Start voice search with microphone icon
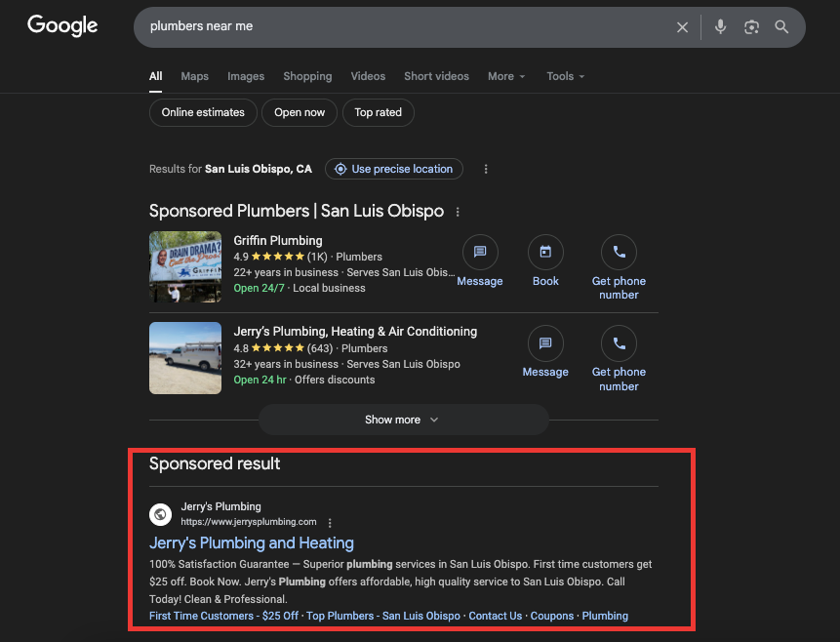The width and height of the screenshot is (840, 642). (721, 26)
